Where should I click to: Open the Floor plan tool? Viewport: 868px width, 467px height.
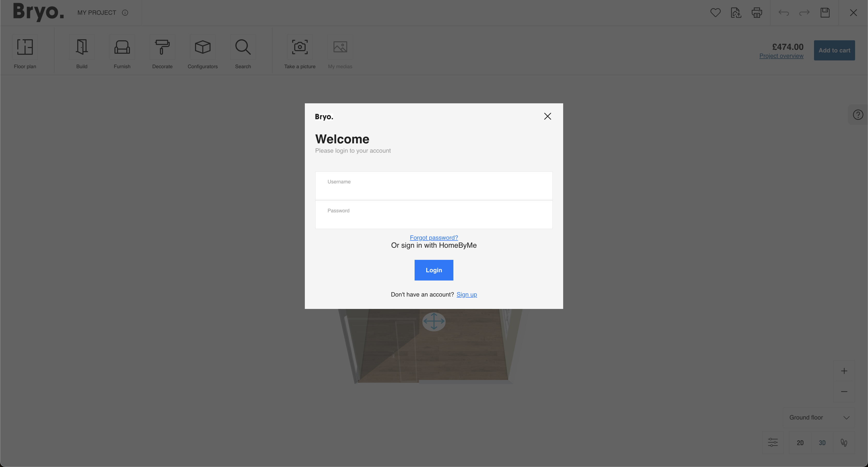tap(25, 51)
